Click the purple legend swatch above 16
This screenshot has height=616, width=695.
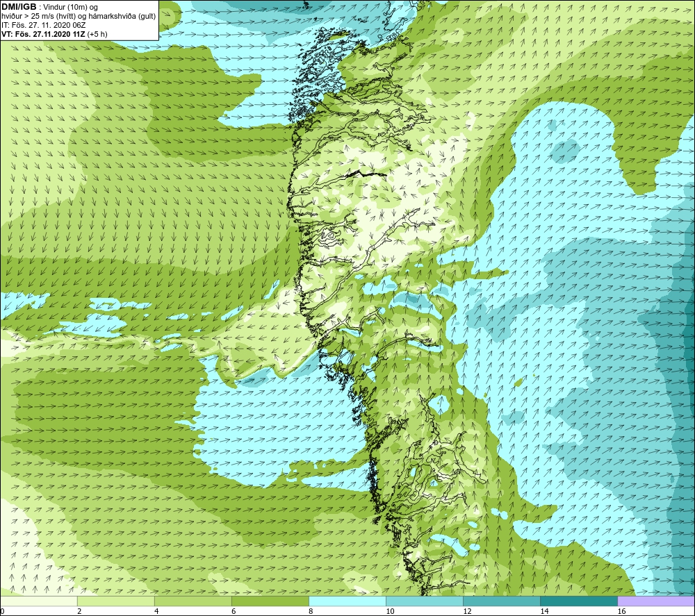[656, 601]
